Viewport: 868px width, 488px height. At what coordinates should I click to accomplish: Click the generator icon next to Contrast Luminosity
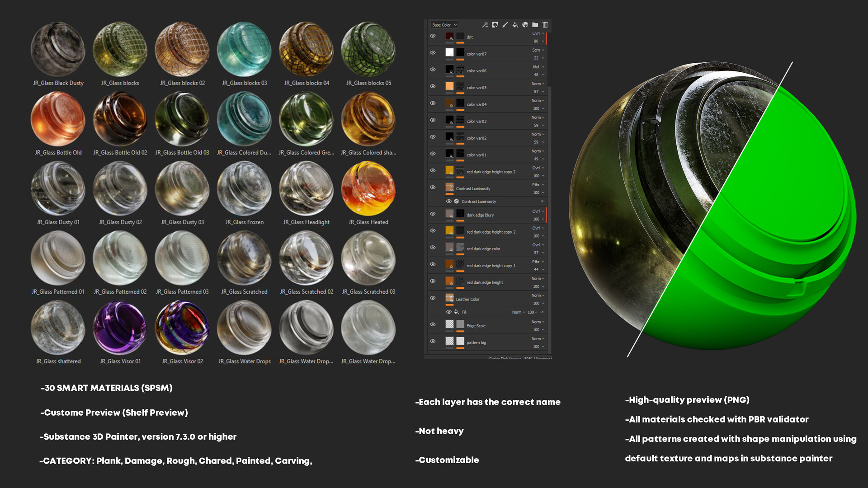[456, 202]
